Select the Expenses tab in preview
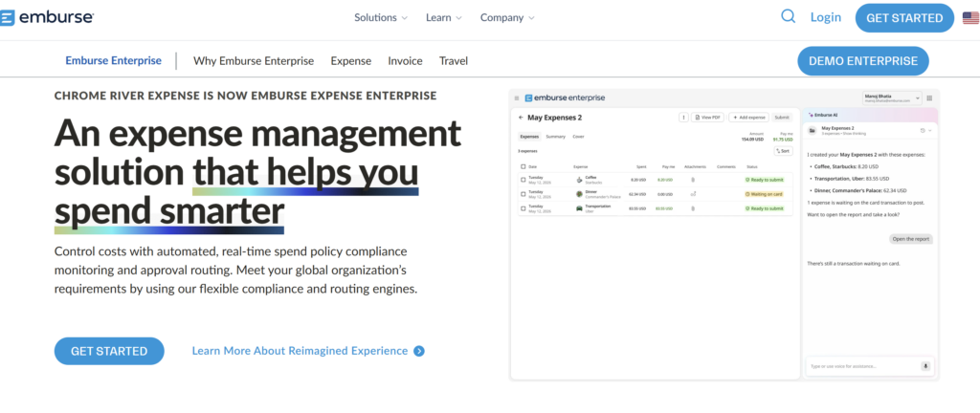980x413 pixels. point(530,136)
